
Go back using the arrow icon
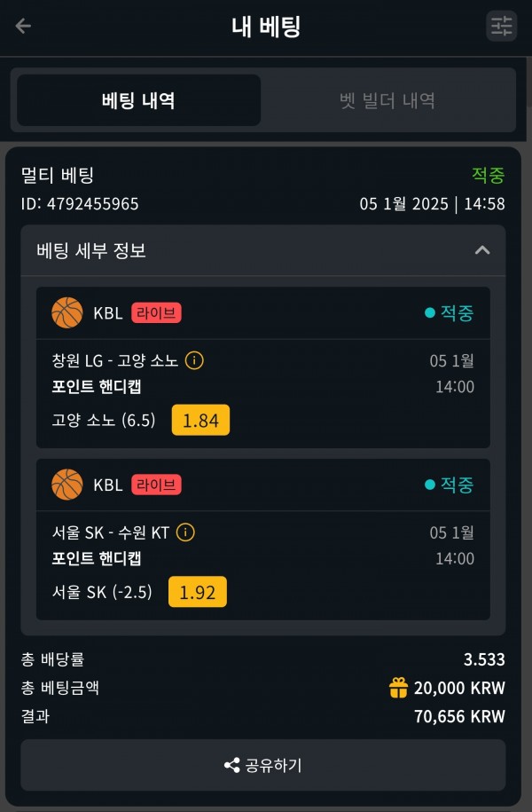pyautogui.click(x=23, y=26)
